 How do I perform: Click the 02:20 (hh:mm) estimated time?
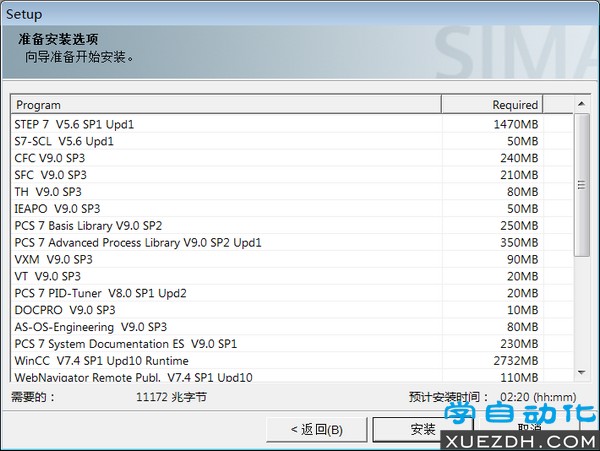pos(538,397)
